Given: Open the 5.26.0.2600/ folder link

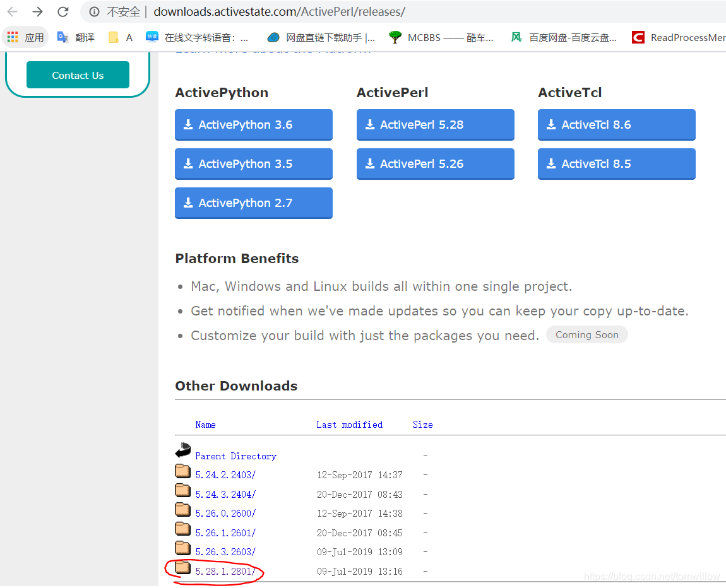Looking at the screenshot, I should pyautogui.click(x=225, y=514).
